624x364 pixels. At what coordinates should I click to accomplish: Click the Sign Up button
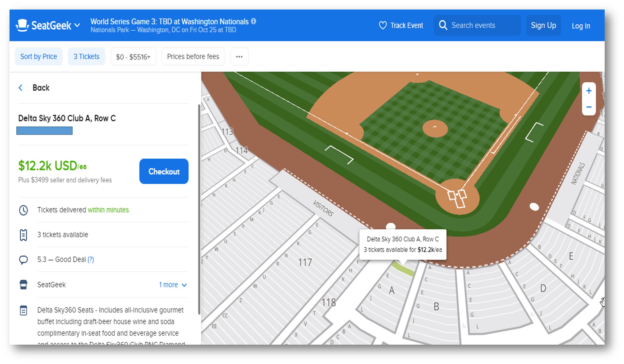543,25
